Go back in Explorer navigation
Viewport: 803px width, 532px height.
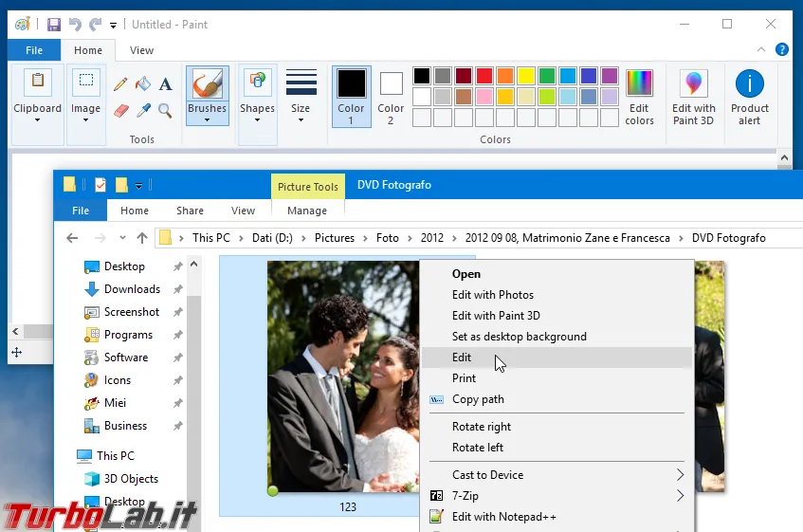coord(72,238)
